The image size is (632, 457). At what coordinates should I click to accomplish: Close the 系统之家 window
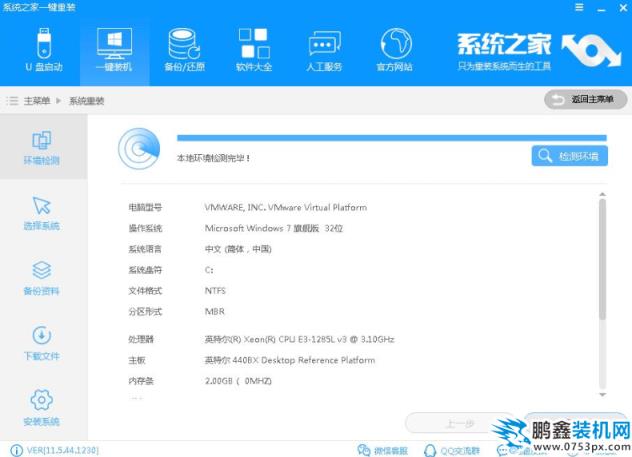point(623,8)
